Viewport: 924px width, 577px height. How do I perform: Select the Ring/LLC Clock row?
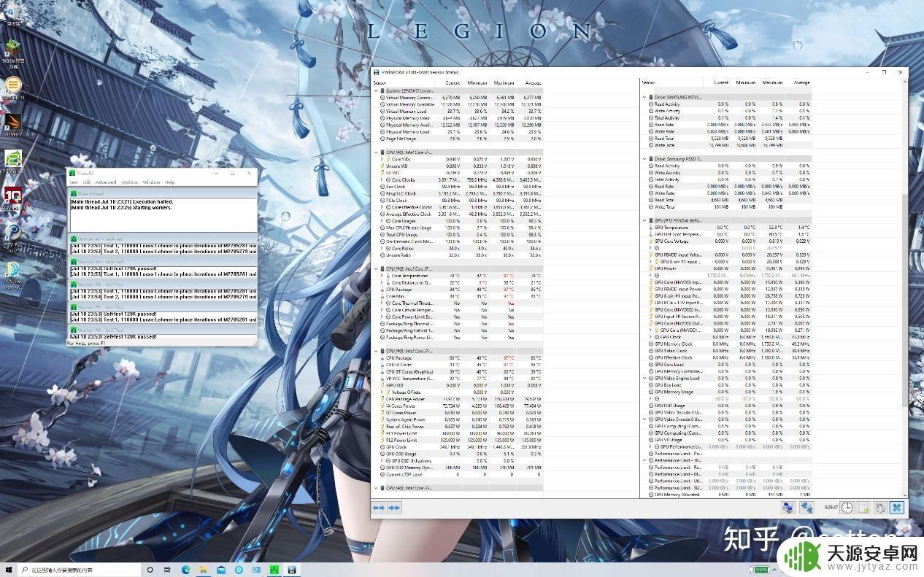tap(458, 193)
